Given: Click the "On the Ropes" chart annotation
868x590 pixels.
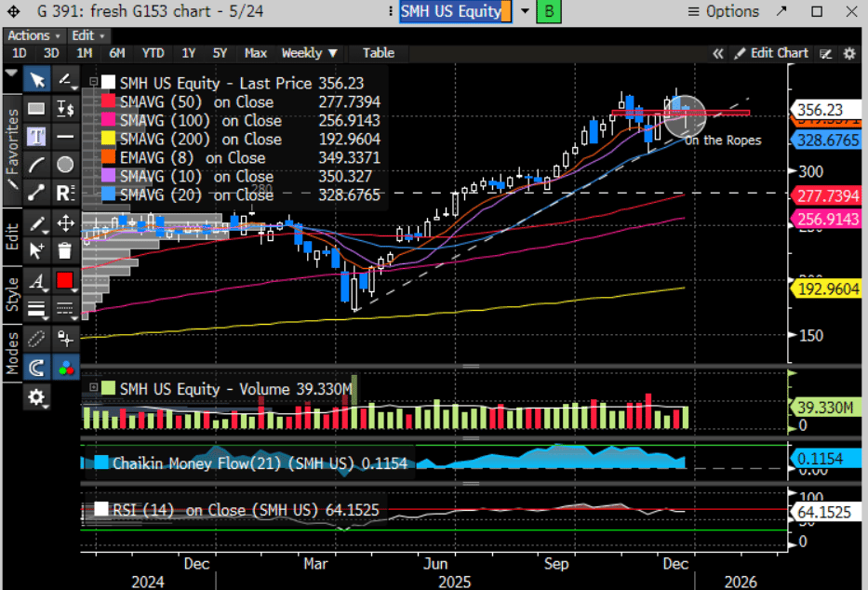Looking at the screenshot, I should coord(723,141).
